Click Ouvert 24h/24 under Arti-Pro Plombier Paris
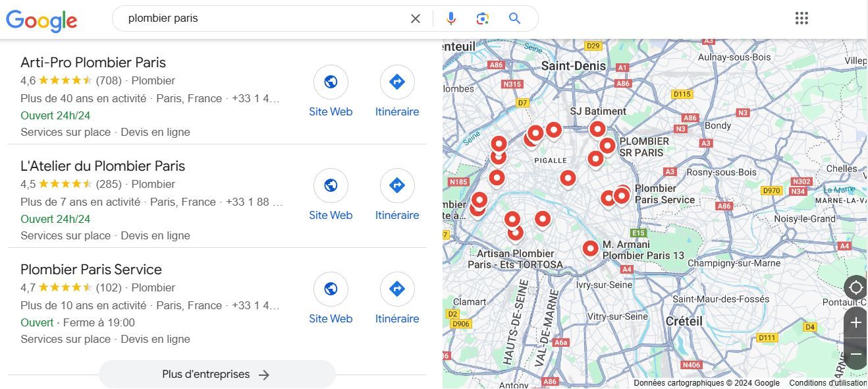 coord(55,115)
